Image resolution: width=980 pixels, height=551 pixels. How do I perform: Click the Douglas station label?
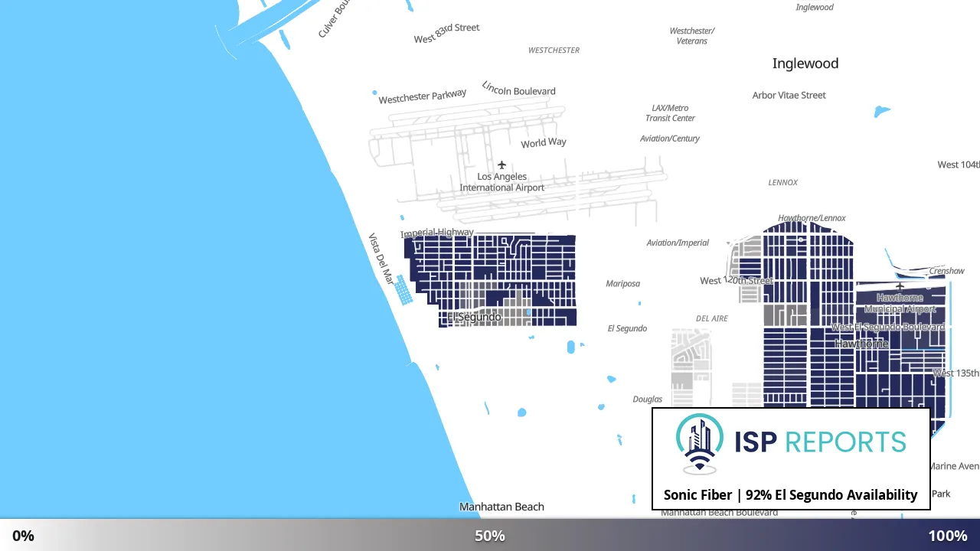[x=648, y=399]
